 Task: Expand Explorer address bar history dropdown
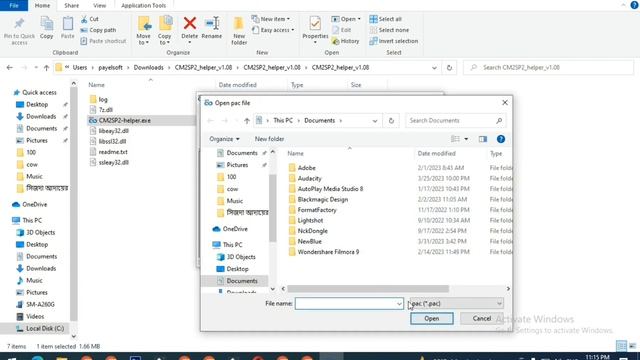tap(434, 68)
